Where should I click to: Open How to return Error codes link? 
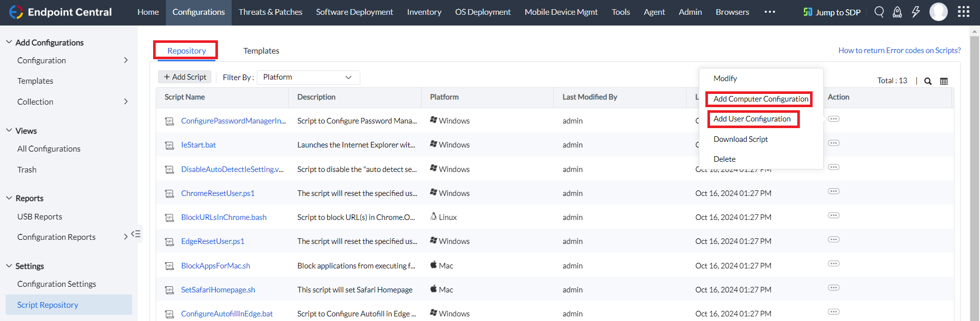point(899,50)
